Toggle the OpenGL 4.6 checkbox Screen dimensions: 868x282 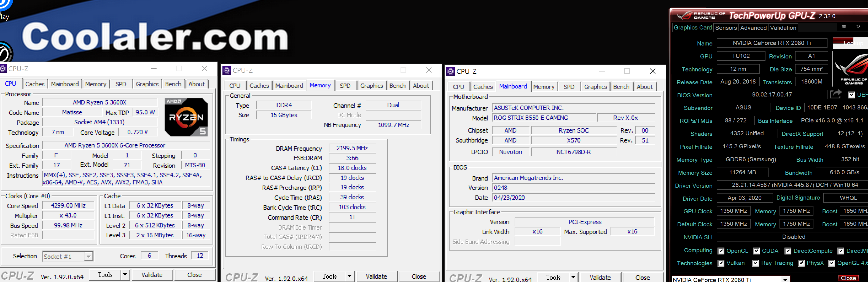pos(832,263)
